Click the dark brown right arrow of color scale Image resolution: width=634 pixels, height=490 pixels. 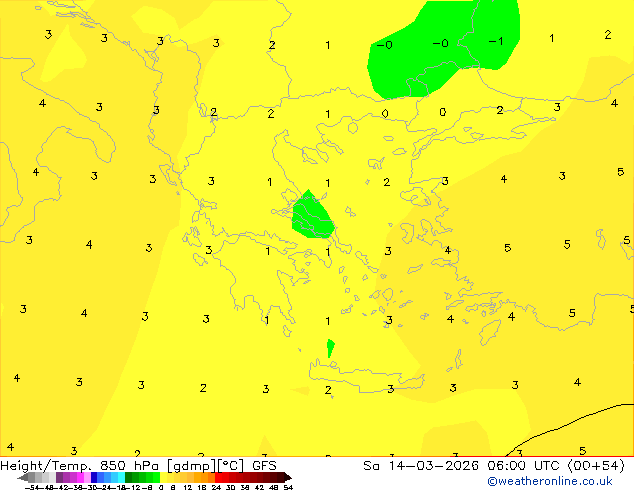[x=288, y=477]
